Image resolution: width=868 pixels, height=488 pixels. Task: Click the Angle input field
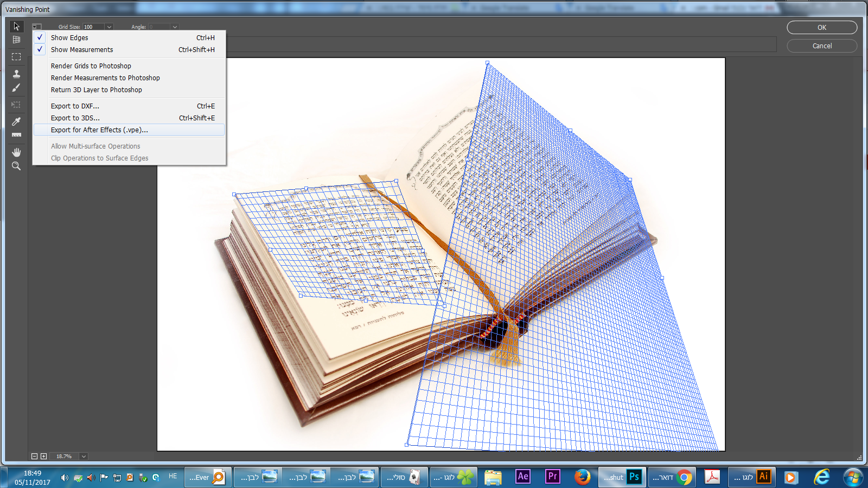159,27
